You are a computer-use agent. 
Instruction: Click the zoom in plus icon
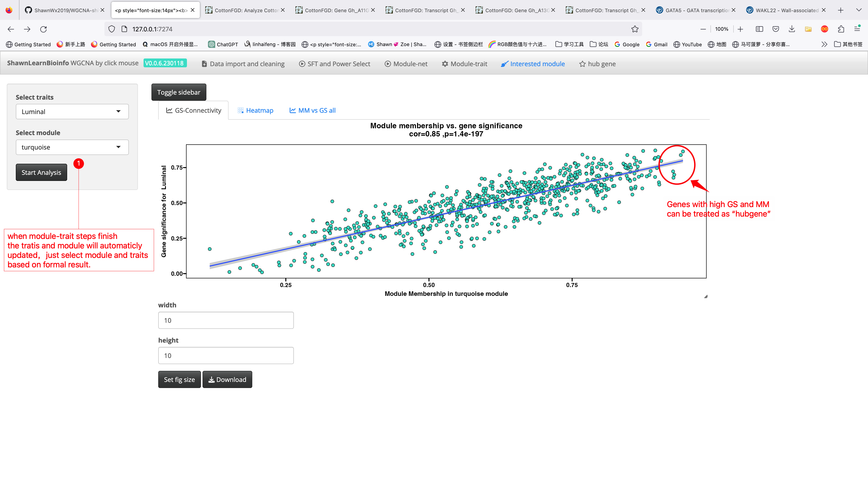(740, 29)
